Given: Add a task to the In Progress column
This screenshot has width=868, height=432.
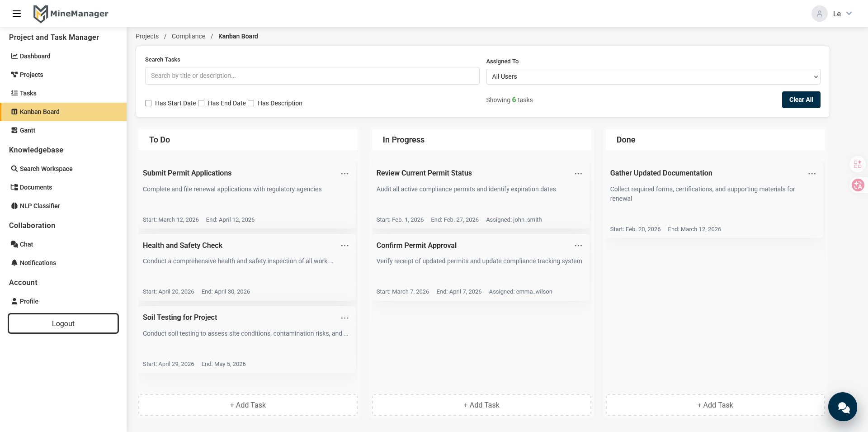Looking at the screenshot, I should (x=481, y=405).
